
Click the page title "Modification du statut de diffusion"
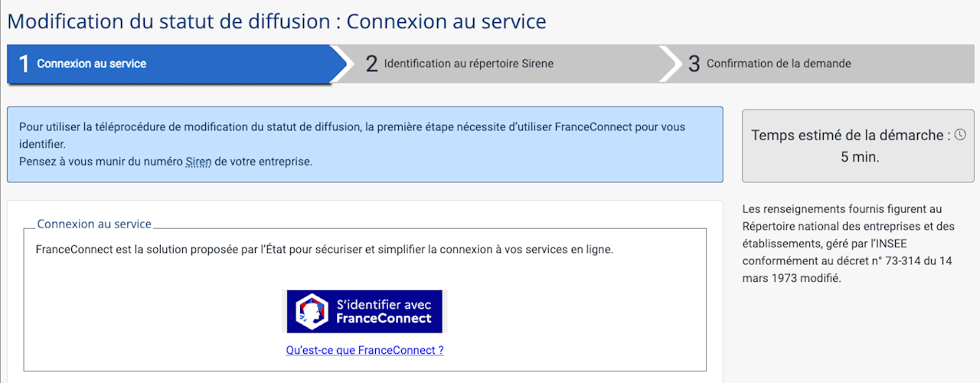click(168, 21)
